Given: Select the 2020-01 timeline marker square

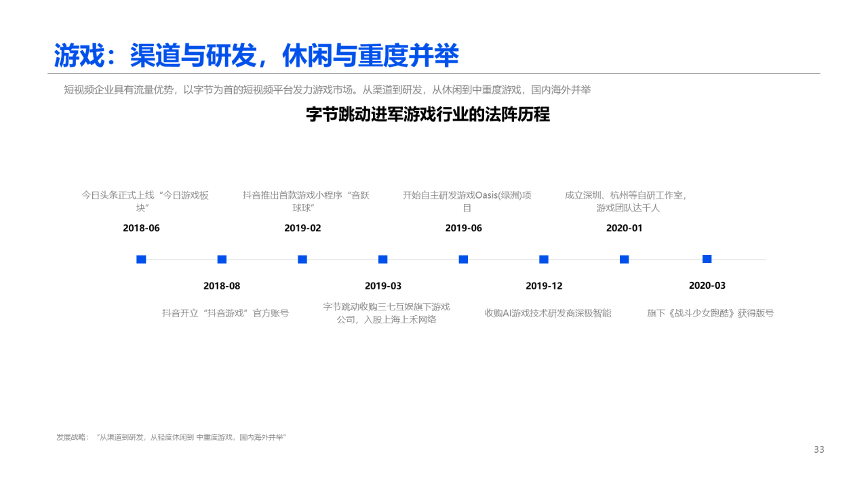Looking at the screenshot, I should tap(624, 259).
